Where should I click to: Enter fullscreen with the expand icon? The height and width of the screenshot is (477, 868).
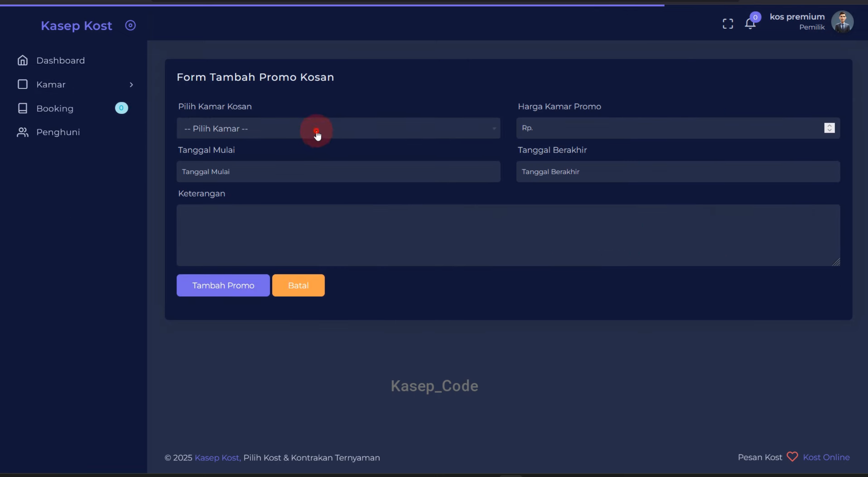[728, 24]
